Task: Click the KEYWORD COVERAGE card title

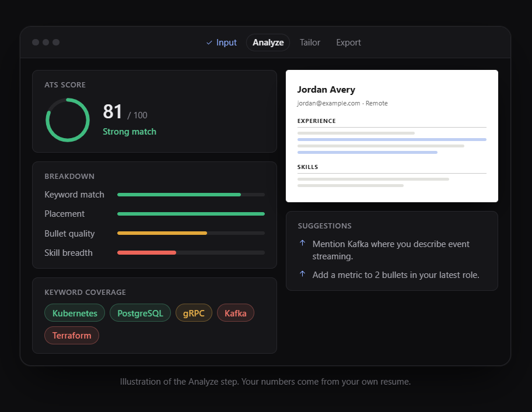Action: (x=85, y=292)
